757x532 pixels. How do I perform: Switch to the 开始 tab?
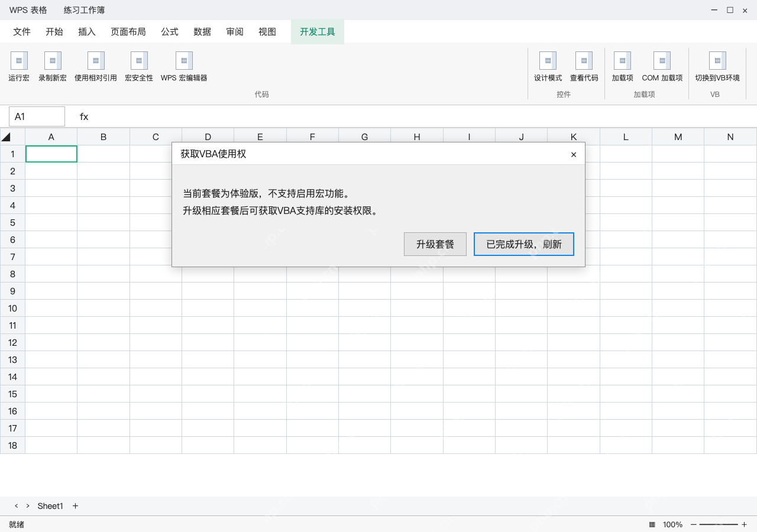tap(54, 32)
